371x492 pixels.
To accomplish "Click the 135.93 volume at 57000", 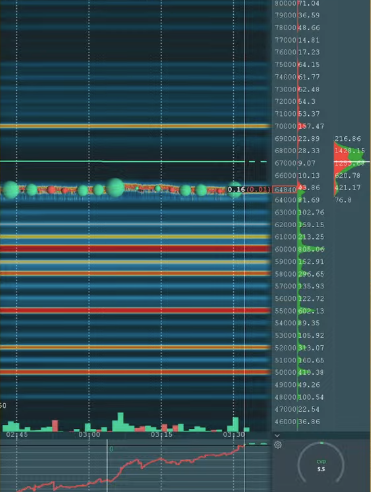I will (311, 286).
